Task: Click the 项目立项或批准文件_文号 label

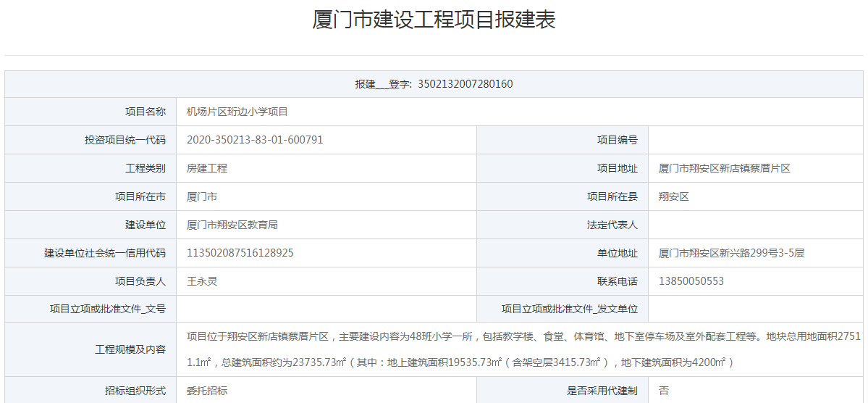Action: click(108, 309)
